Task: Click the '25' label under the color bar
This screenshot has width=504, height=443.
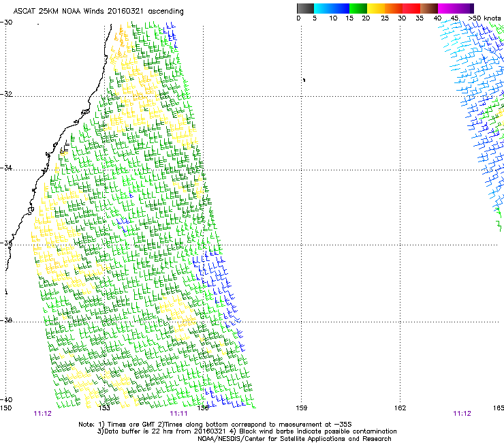Action: [x=385, y=18]
